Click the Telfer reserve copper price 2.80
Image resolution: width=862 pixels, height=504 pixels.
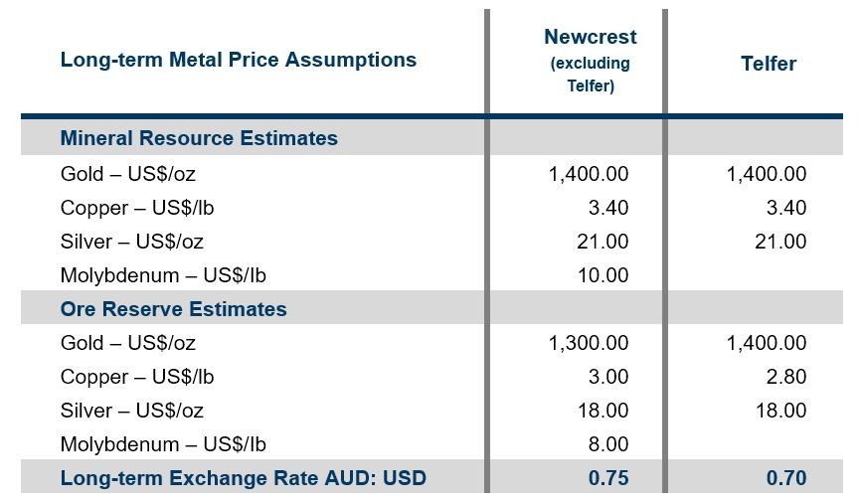tap(786, 377)
